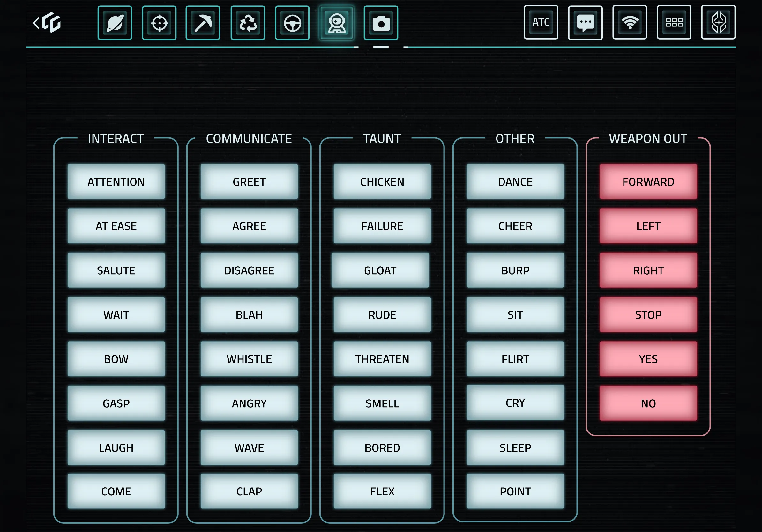Go back using the logo arrow
This screenshot has height=532, width=762.
[x=47, y=23]
